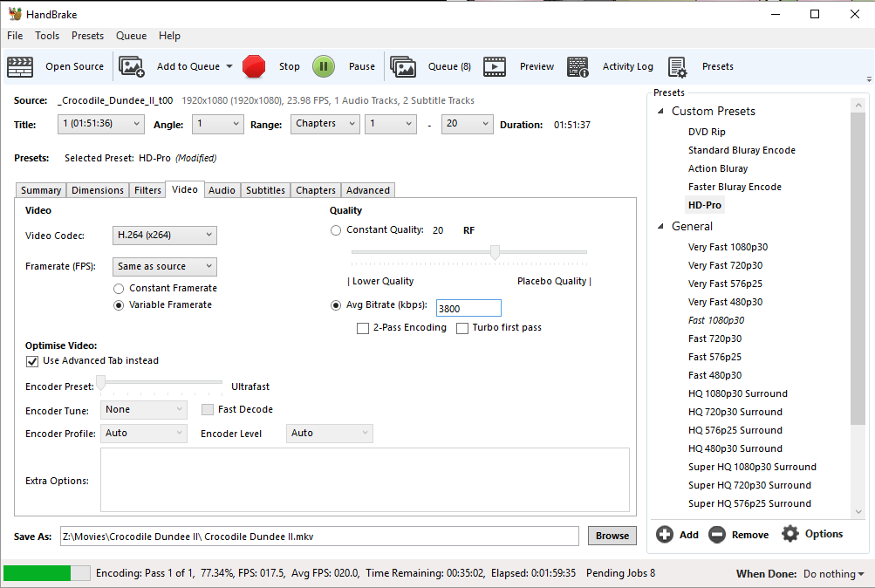The width and height of the screenshot is (875, 588).
Task: Open the Framerate (FPS) dropdown
Action: tap(165, 267)
